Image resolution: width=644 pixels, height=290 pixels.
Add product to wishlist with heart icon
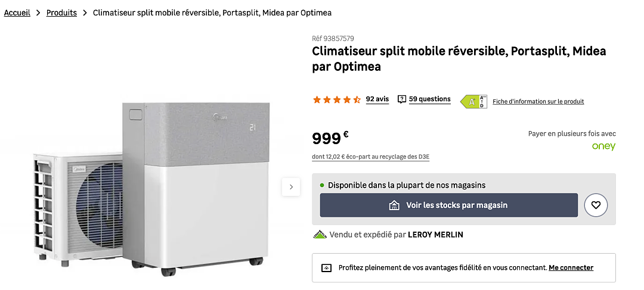pos(596,205)
